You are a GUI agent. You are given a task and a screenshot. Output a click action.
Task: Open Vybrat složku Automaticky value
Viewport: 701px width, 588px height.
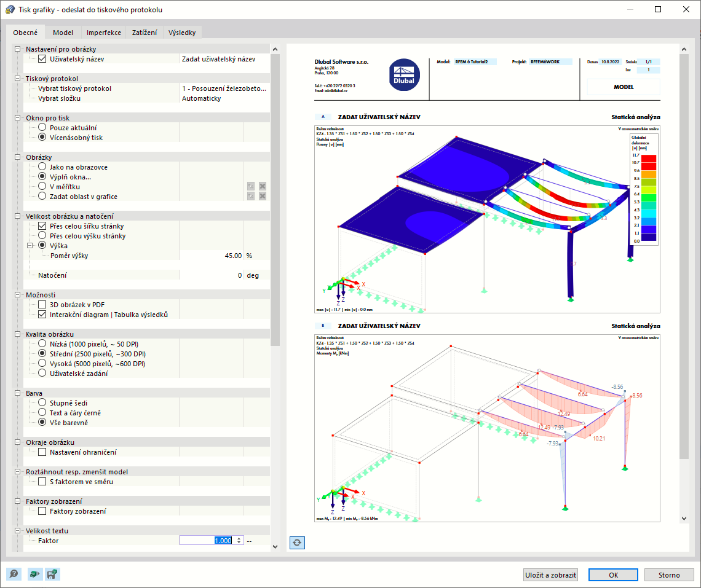(x=224, y=98)
